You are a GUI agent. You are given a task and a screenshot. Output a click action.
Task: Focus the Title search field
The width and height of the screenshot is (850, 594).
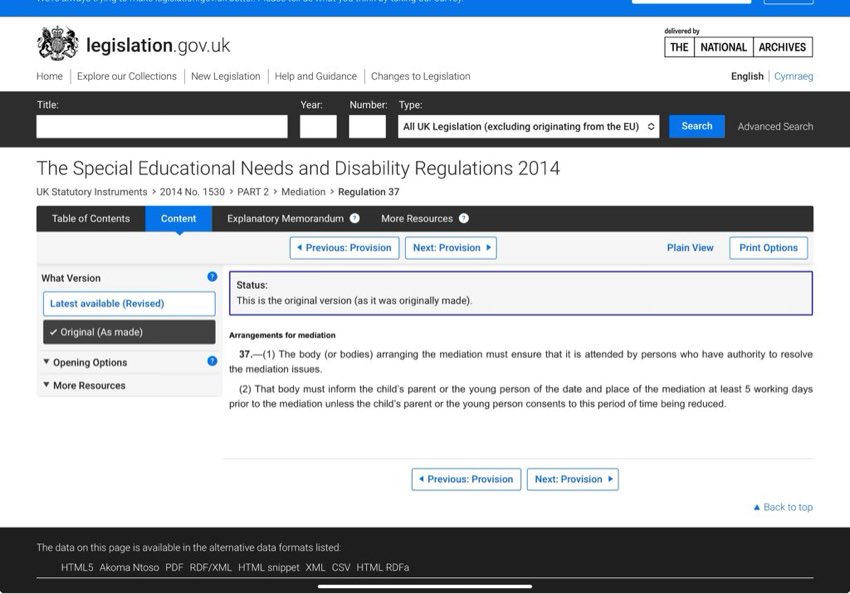[162, 126]
